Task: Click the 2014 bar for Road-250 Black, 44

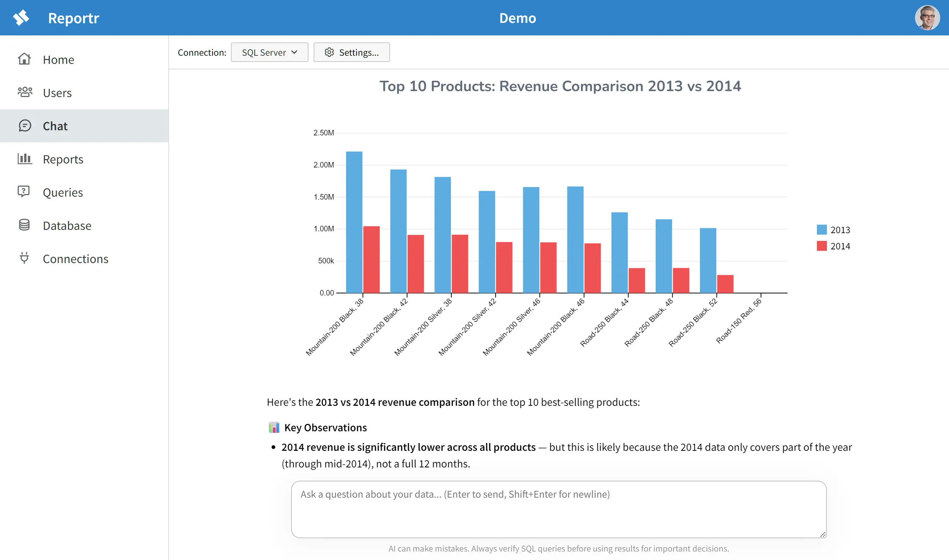Action: point(637,280)
